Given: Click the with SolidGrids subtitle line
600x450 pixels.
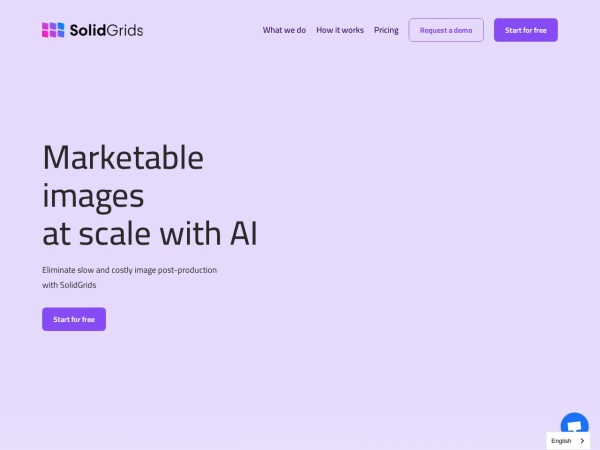Looking at the screenshot, I should point(76,285).
